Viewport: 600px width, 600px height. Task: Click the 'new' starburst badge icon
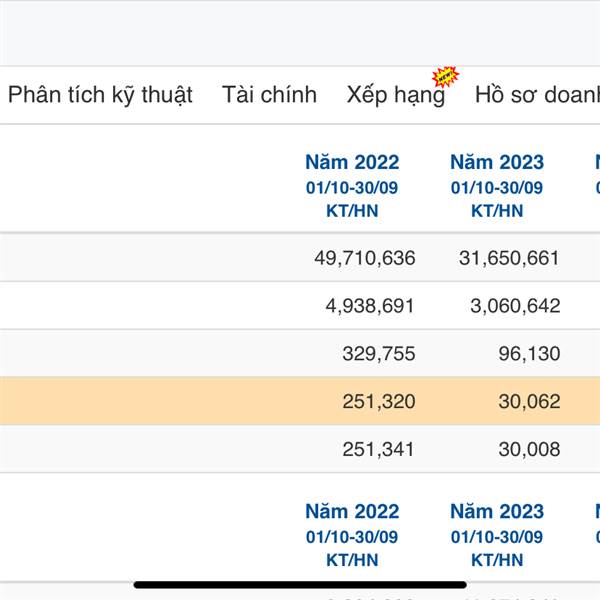(444, 78)
